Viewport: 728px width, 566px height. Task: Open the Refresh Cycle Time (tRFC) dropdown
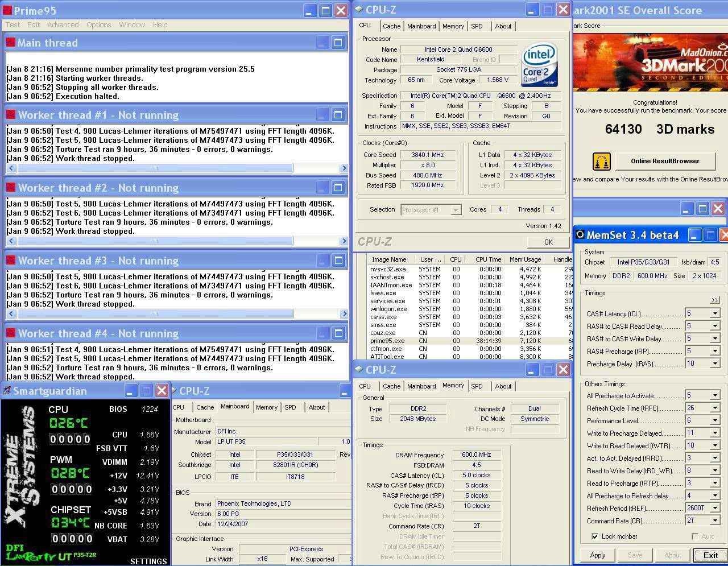pos(715,408)
